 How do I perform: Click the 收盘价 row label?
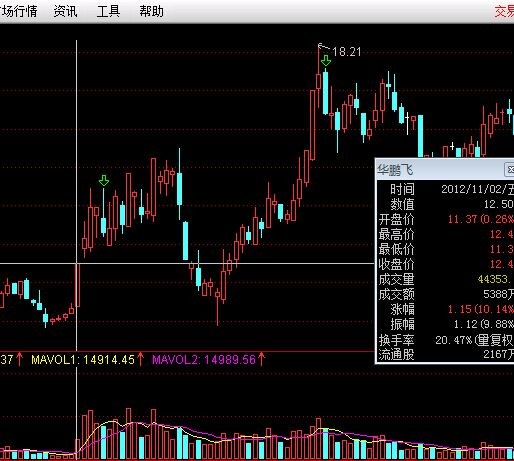pos(396,264)
